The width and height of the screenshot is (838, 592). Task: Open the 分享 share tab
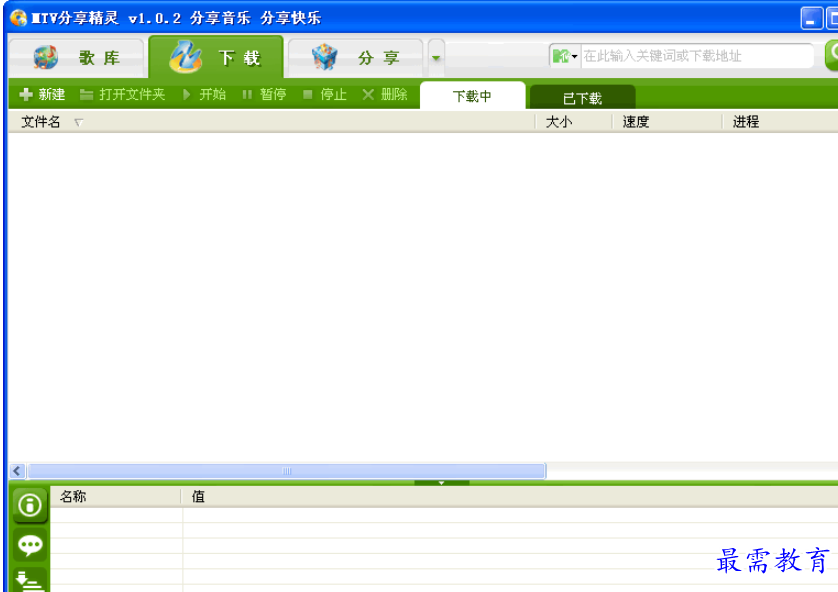355,58
